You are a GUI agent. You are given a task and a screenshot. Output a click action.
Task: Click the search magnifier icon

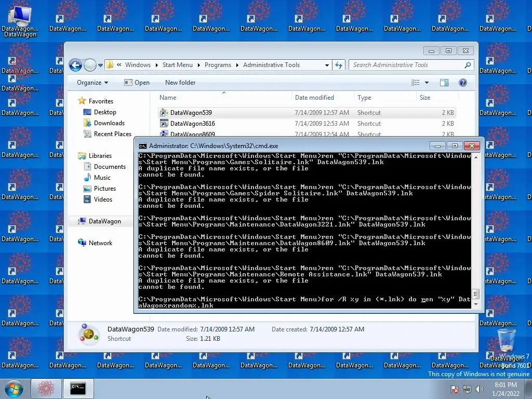click(x=468, y=65)
